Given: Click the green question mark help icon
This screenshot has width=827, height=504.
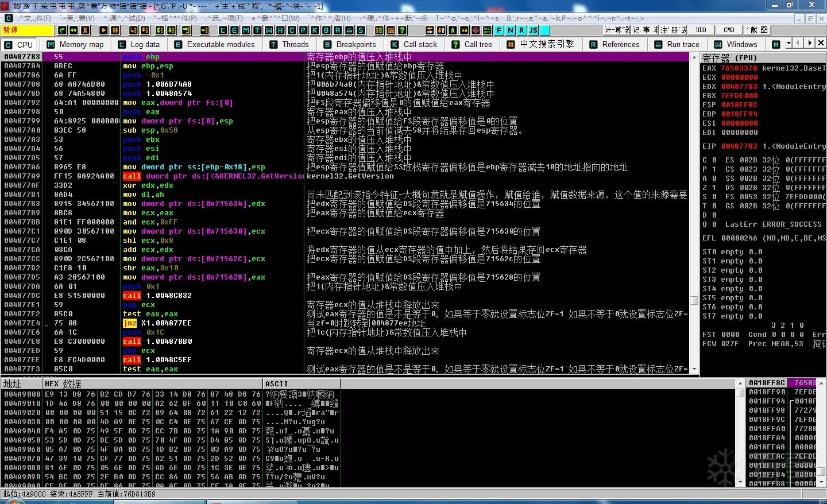Looking at the screenshot, I should point(403,30).
